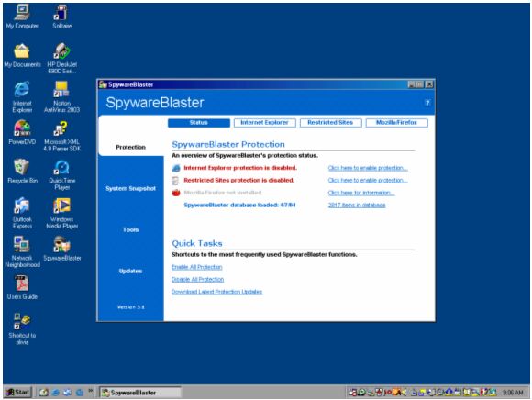Viewport: 532px width, 400px height.
Task: Click enable protection link for Internet Explorer
Action: click(x=368, y=168)
